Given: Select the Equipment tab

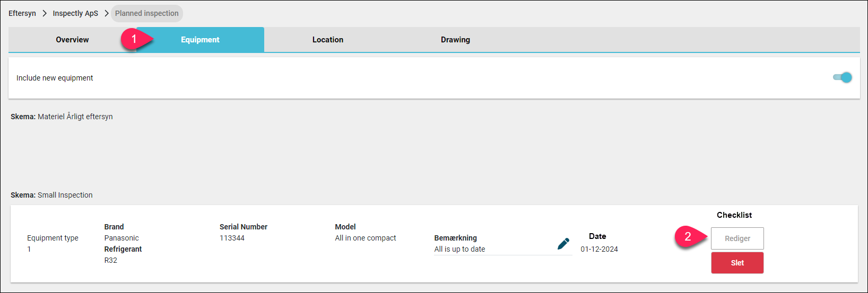Looking at the screenshot, I should (200, 40).
